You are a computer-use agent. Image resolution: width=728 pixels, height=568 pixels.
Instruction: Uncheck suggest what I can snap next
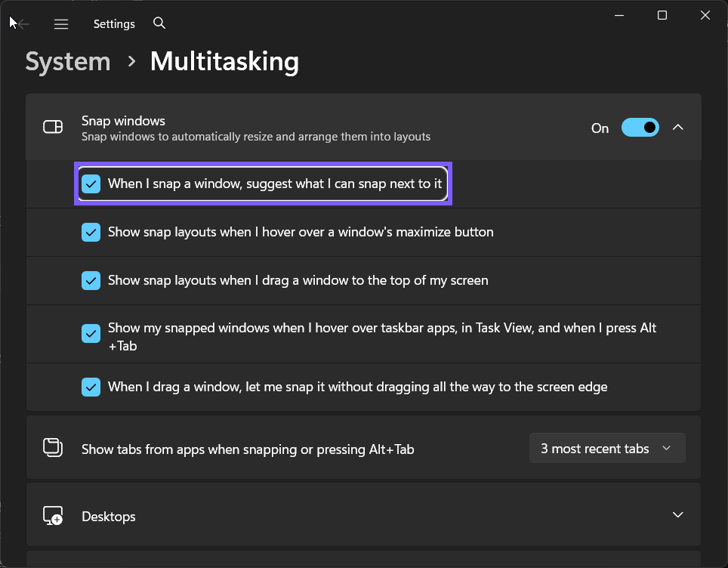(x=91, y=184)
